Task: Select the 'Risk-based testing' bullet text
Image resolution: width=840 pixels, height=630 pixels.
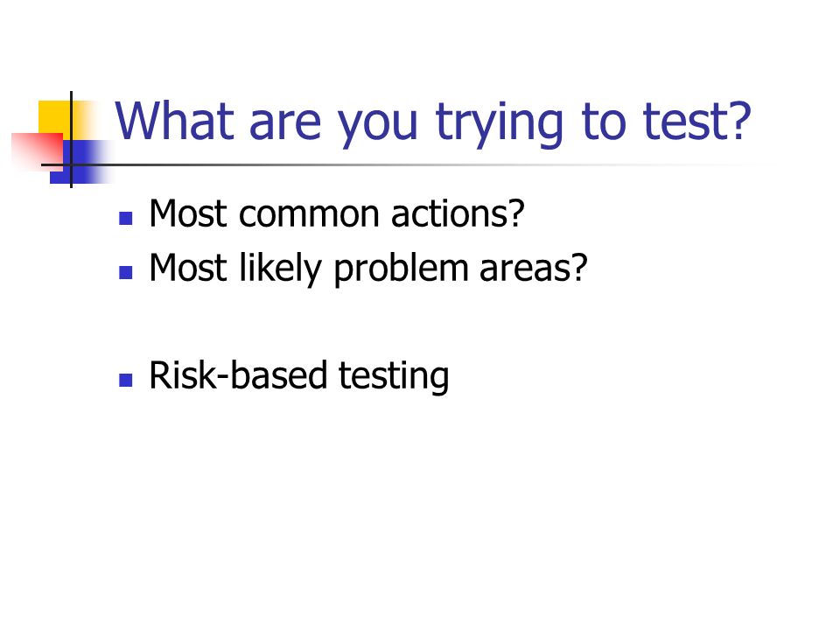Action: click(299, 376)
